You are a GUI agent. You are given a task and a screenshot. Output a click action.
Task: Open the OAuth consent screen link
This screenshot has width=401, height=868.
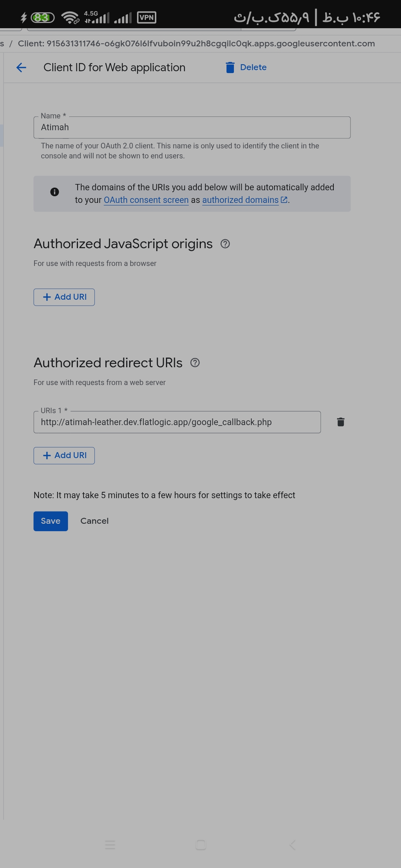tap(146, 200)
